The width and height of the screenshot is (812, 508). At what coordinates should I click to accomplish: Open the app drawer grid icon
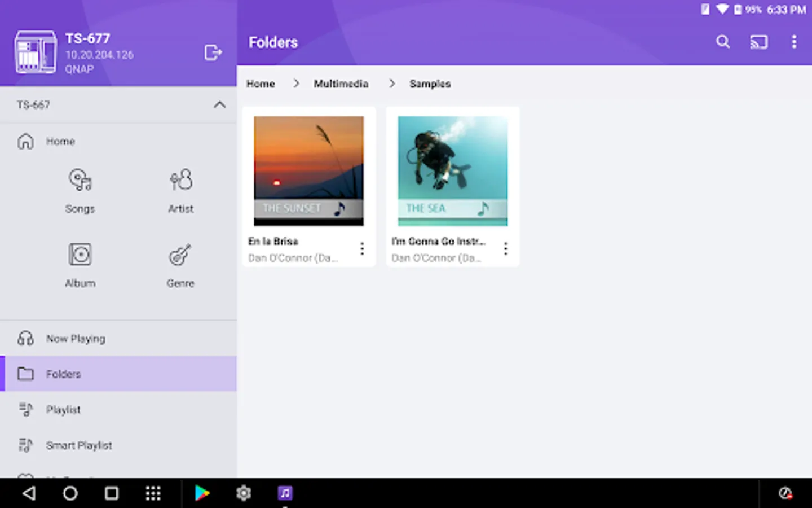coord(153,493)
